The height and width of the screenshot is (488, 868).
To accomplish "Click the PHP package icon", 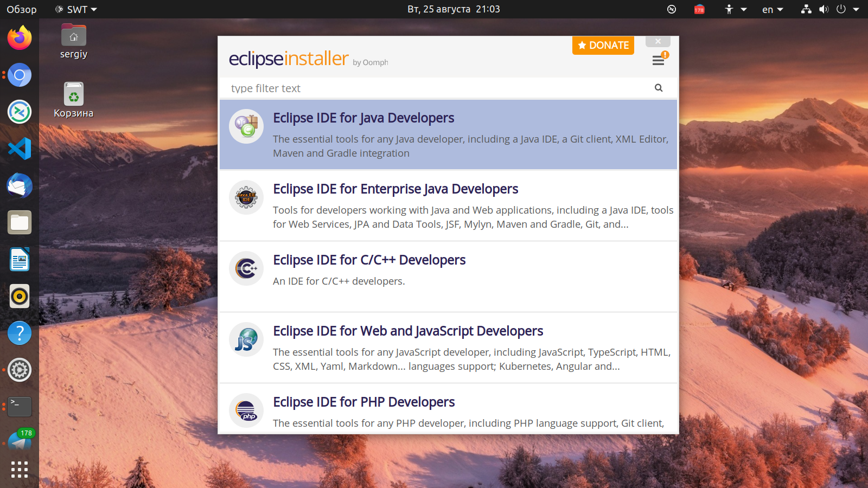I will (246, 410).
